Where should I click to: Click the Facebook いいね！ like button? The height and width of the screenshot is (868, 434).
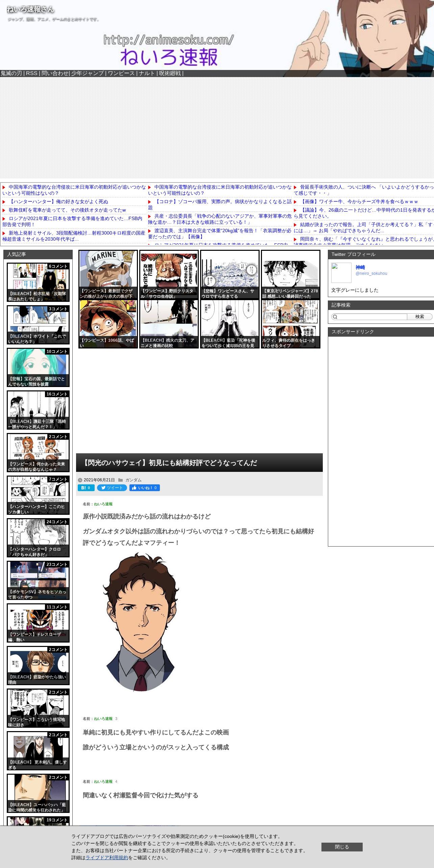(144, 488)
